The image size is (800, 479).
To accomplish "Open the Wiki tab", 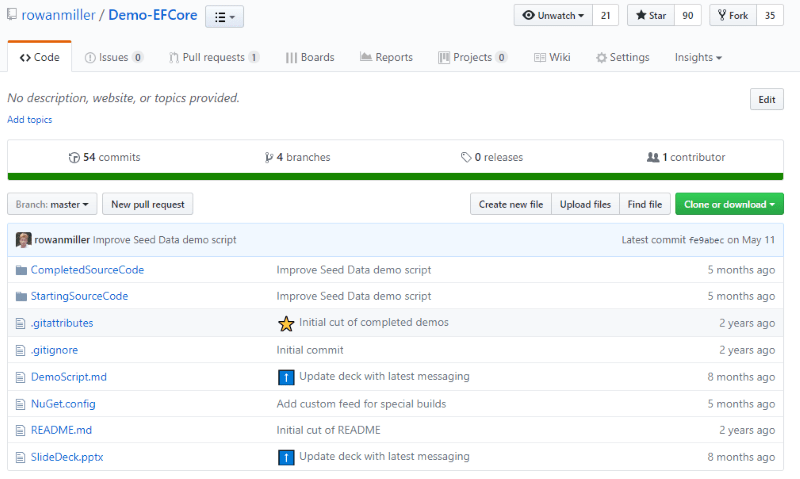I will point(551,58).
